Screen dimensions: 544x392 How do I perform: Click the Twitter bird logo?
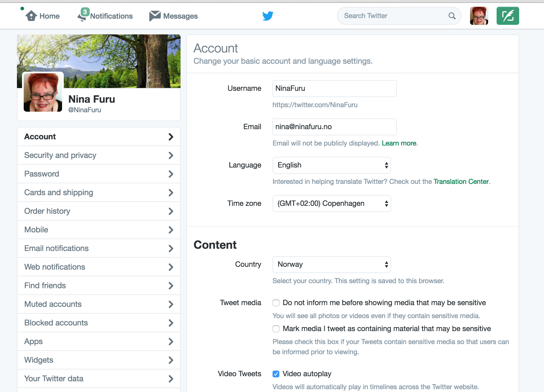268,16
